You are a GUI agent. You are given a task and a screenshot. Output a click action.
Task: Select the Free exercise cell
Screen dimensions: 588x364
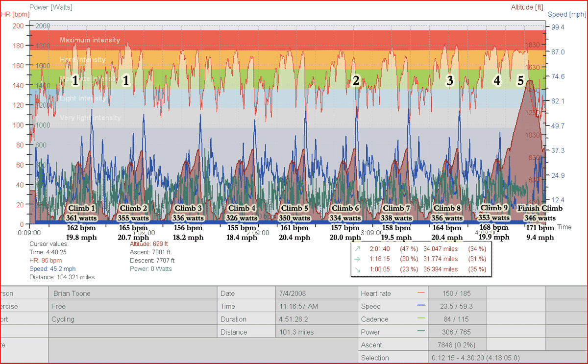132,306
